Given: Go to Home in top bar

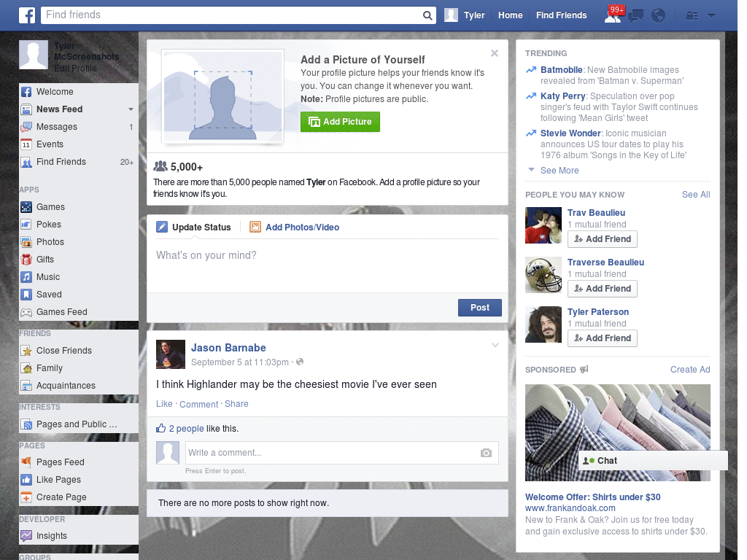Looking at the screenshot, I should pyautogui.click(x=510, y=15).
